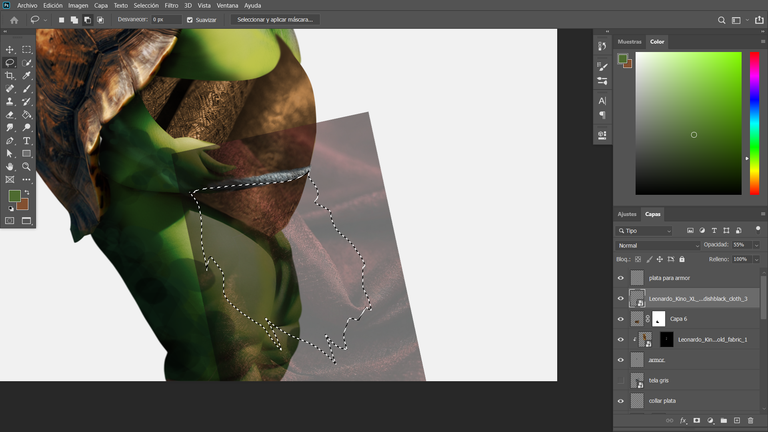768x432 pixels.
Task: Select the Brush tool
Action: (x=26, y=89)
